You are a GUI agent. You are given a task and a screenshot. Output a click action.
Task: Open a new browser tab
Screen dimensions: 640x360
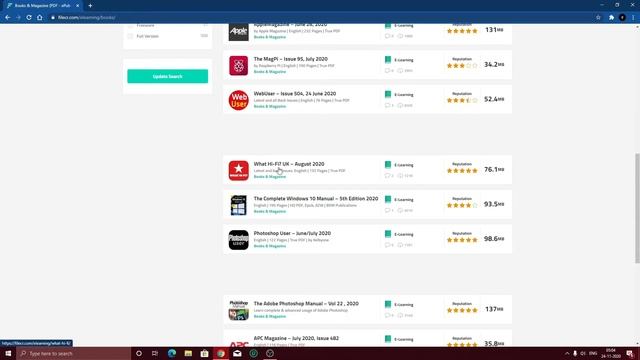(x=90, y=6)
